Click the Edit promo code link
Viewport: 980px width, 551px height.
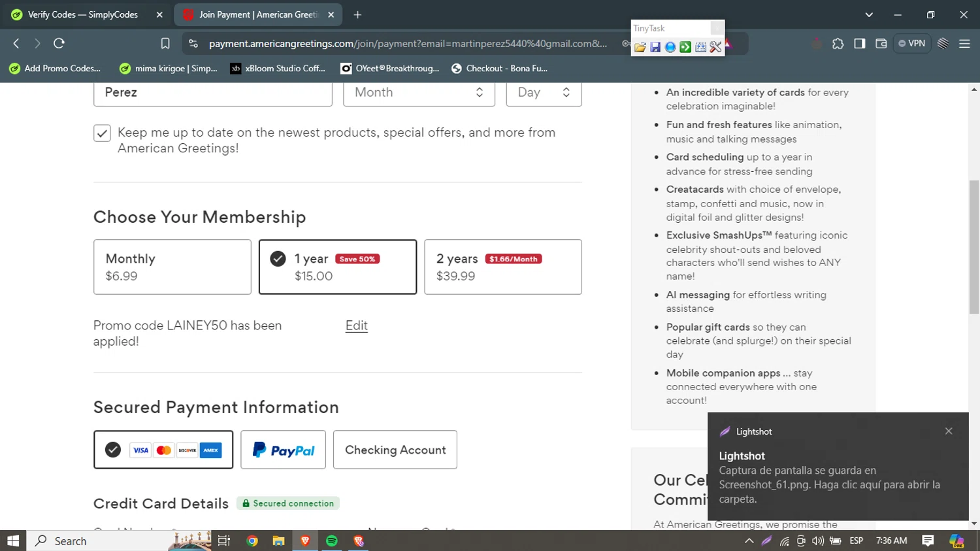(x=357, y=326)
